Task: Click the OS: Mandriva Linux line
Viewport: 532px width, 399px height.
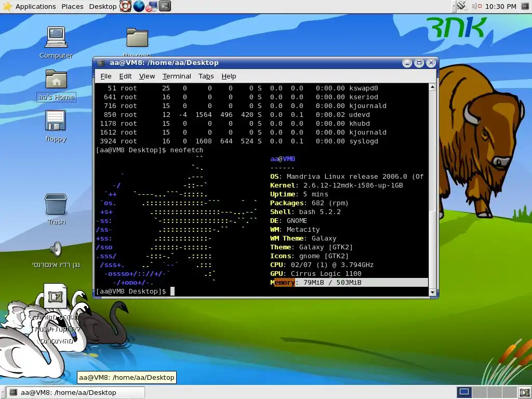Action: point(347,177)
